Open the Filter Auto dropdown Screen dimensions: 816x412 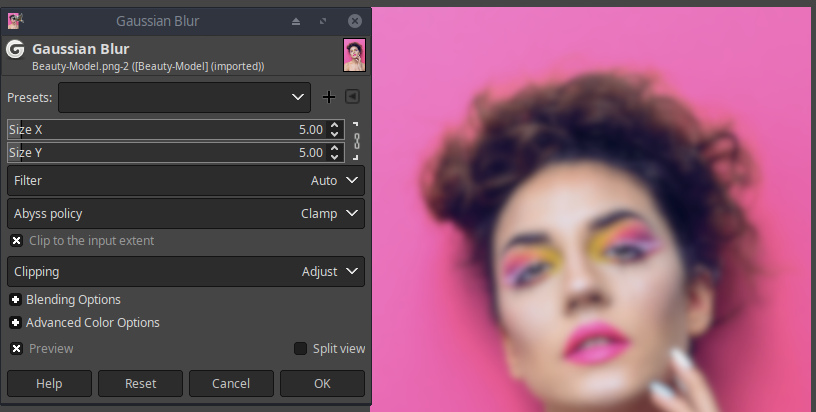point(186,181)
